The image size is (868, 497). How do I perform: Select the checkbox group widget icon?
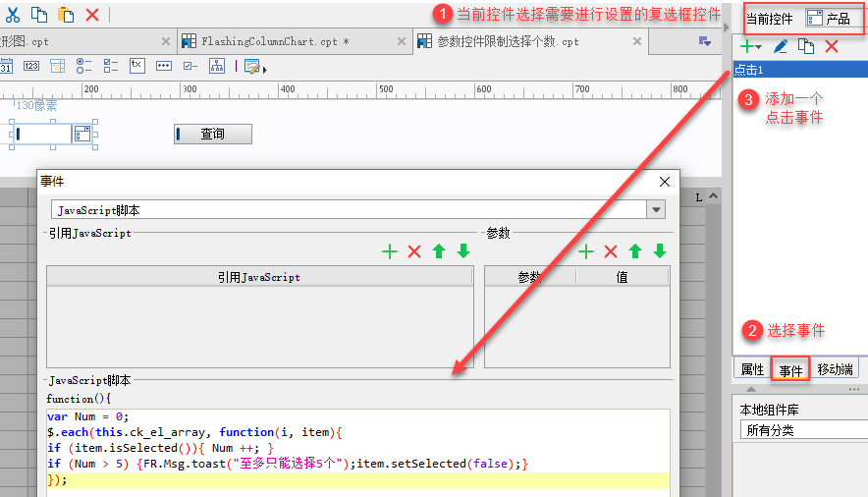coord(111,66)
